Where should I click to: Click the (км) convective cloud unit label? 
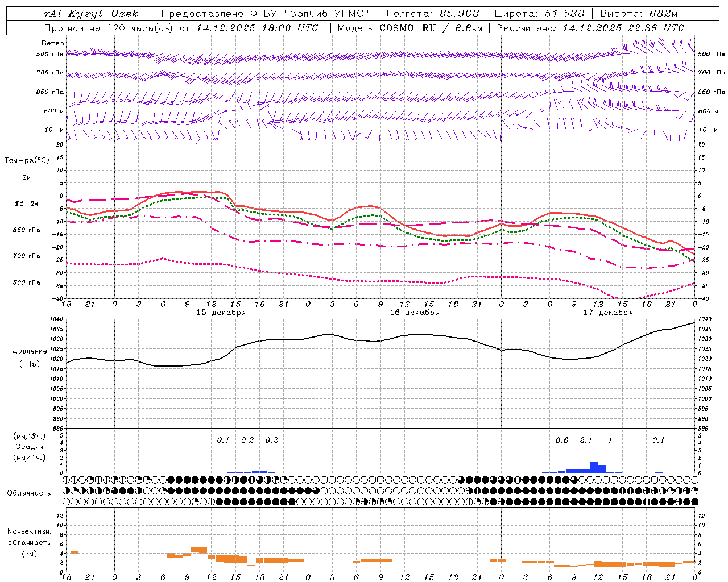(30, 554)
